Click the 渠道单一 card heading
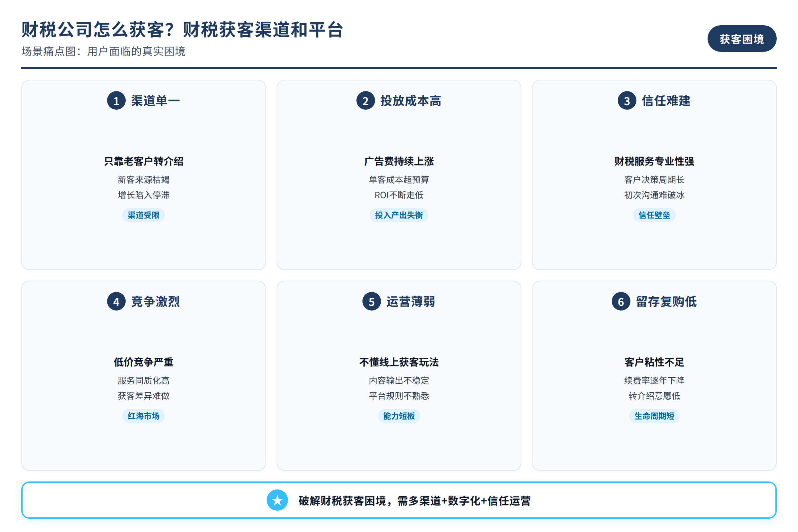This screenshot has width=798, height=532. 155,101
